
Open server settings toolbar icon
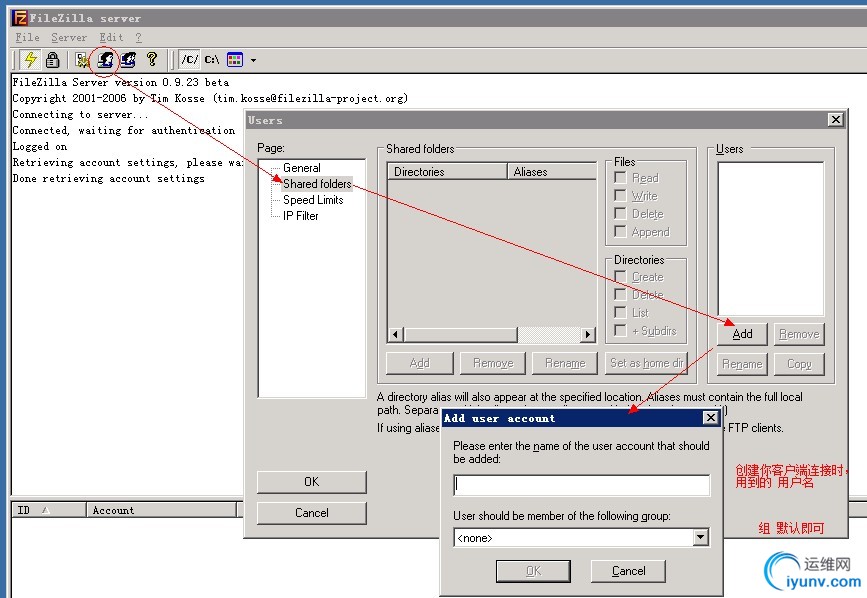(82, 59)
